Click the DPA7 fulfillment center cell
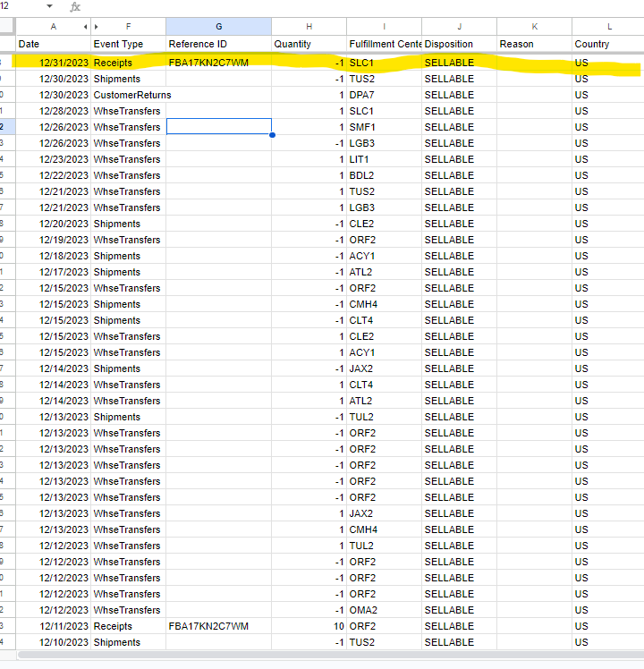Image resolution: width=644 pixels, height=669 pixels. pos(384,95)
